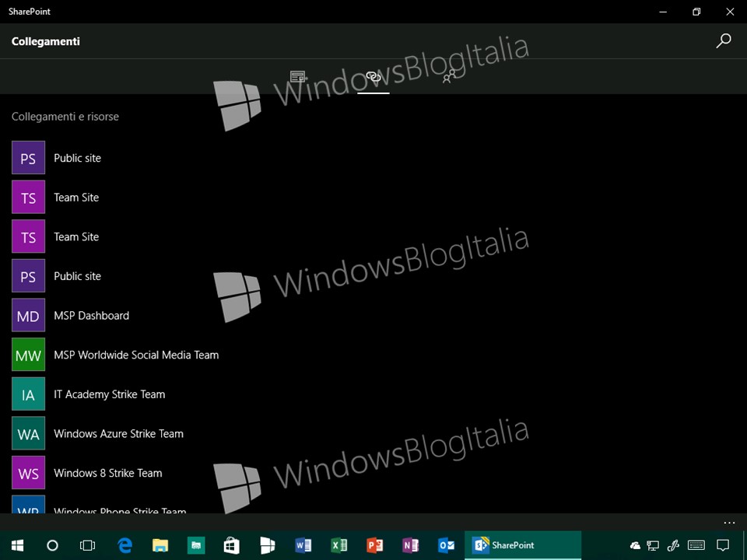This screenshot has width=747, height=560.
Task: Launch PowerPoint from the taskbar
Action: (374, 545)
